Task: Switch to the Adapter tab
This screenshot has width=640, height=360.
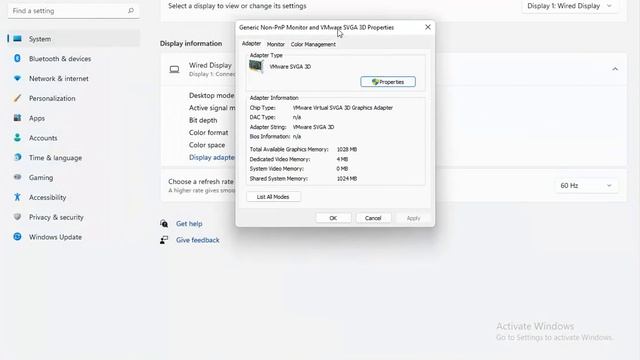Action: coord(251,43)
